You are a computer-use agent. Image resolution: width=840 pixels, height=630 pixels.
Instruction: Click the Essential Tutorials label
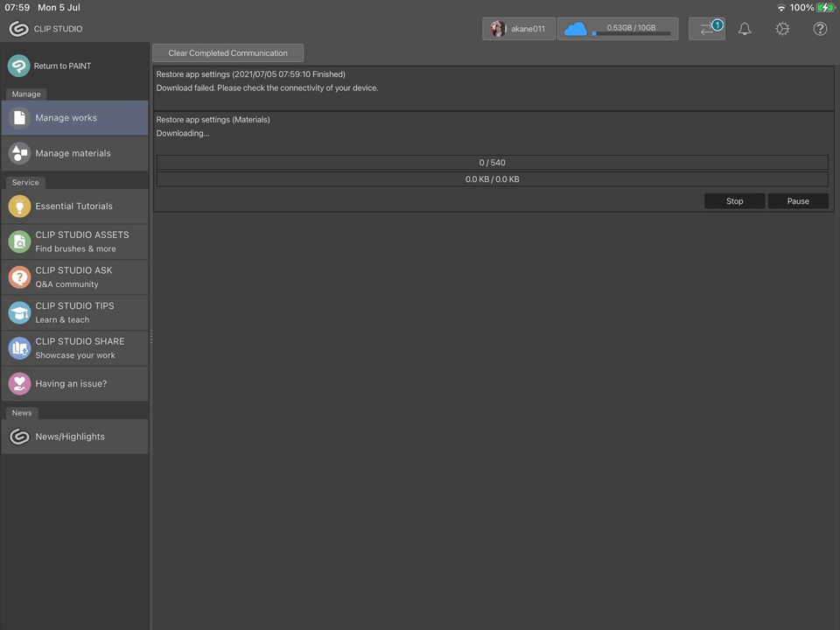tap(73, 206)
